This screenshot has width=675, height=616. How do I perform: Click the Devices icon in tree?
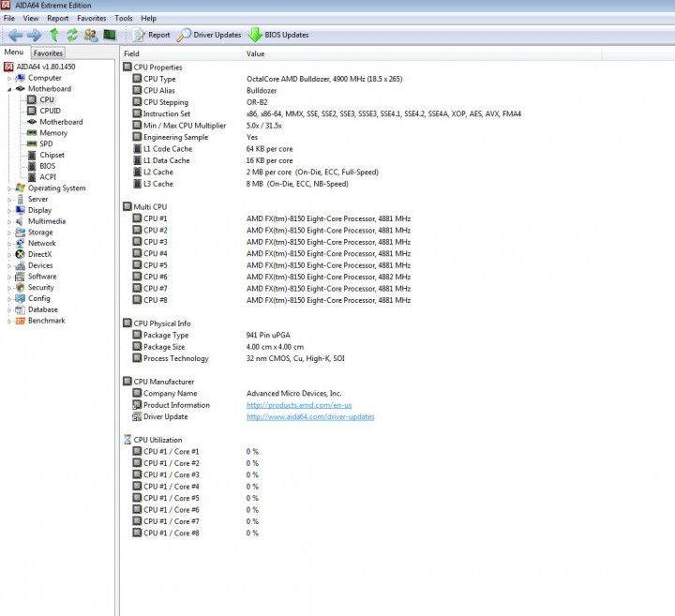(20, 265)
